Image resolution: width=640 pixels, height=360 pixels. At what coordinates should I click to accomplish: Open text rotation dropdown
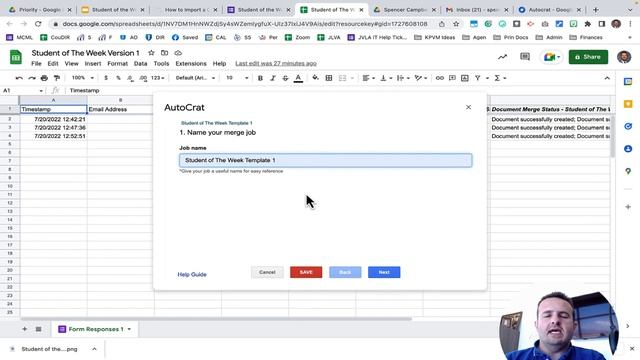click(x=420, y=78)
